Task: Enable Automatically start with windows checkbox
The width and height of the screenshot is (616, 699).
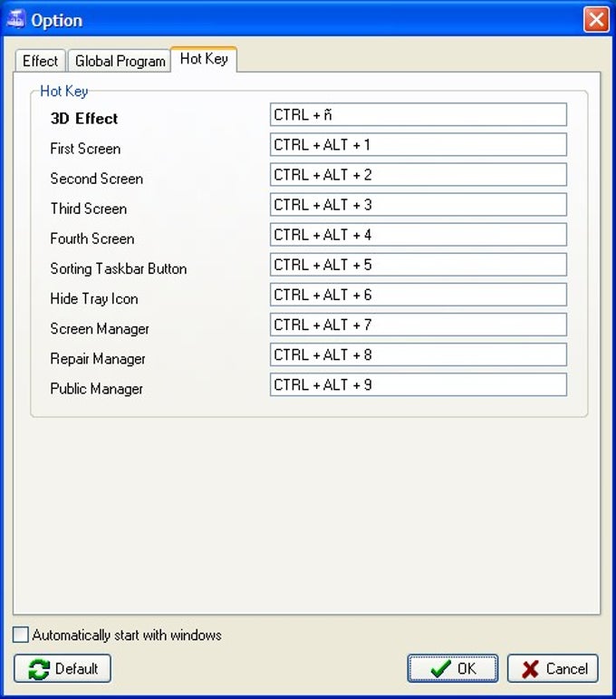Action: pyautogui.click(x=21, y=635)
